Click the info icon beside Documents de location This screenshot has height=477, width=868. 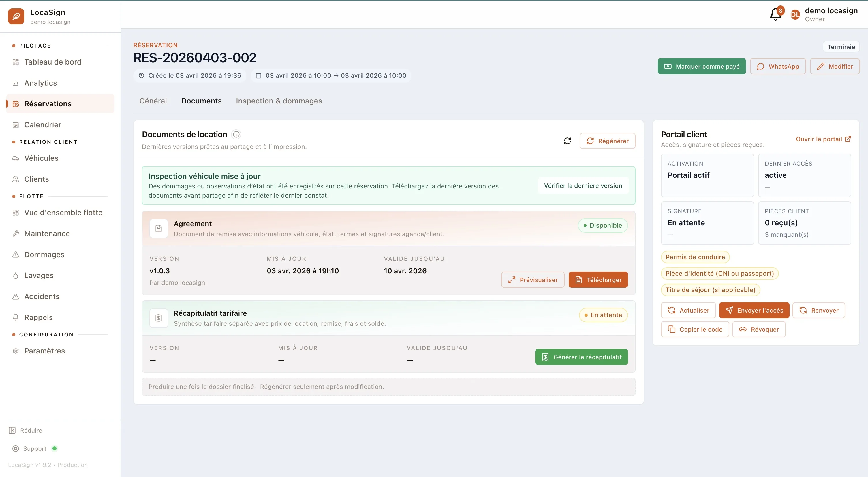point(236,134)
